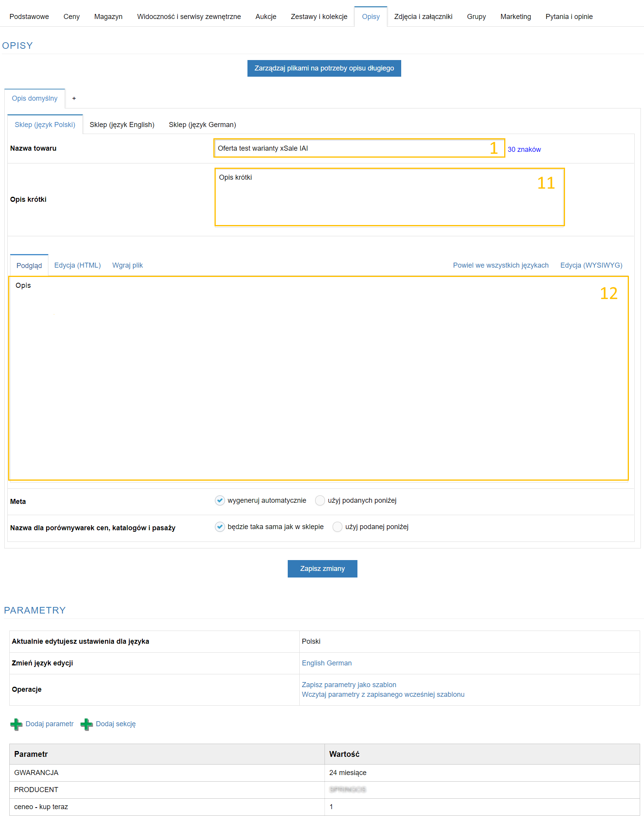
Task: Click the Nazwa towaru input field
Action: pyautogui.click(x=349, y=148)
